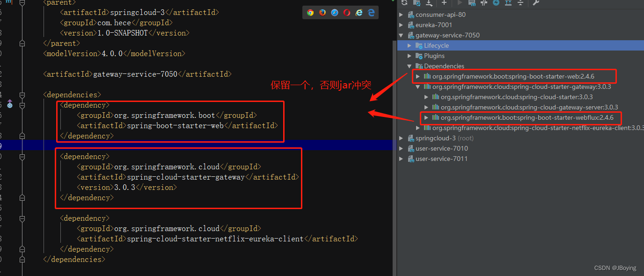Click version 1.0-SNAPSHOT text

pyautogui.click(x=124, y=33)
